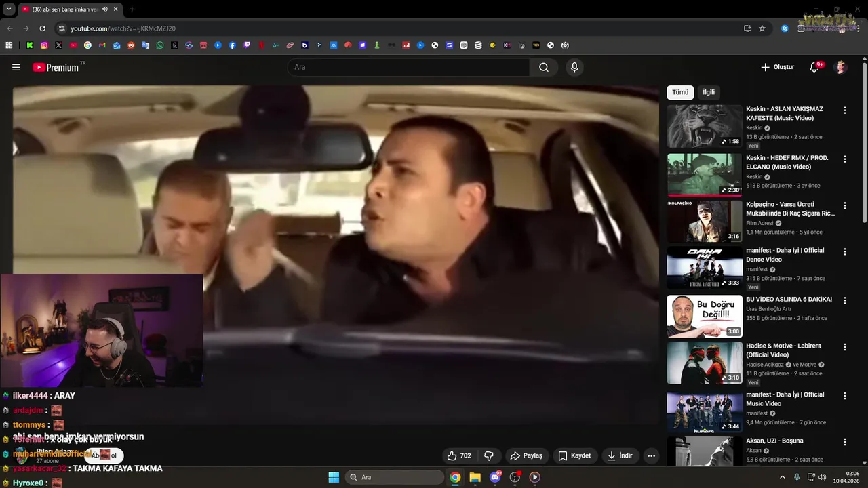
Task: Open X (Twitter) bookmark icon
Action: [x=58, y=45]
